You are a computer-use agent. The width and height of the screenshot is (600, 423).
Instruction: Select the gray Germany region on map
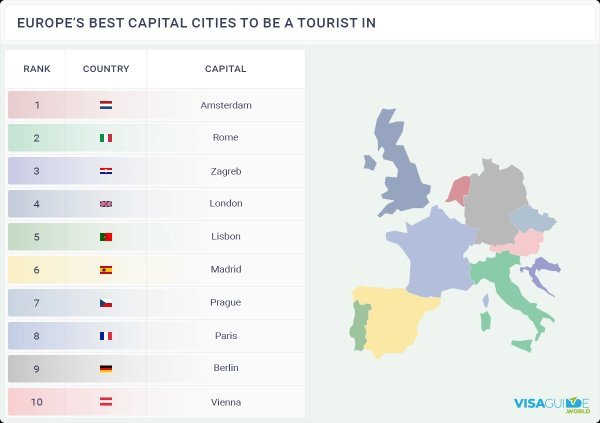pyautogui.click(x=494, y=205)
